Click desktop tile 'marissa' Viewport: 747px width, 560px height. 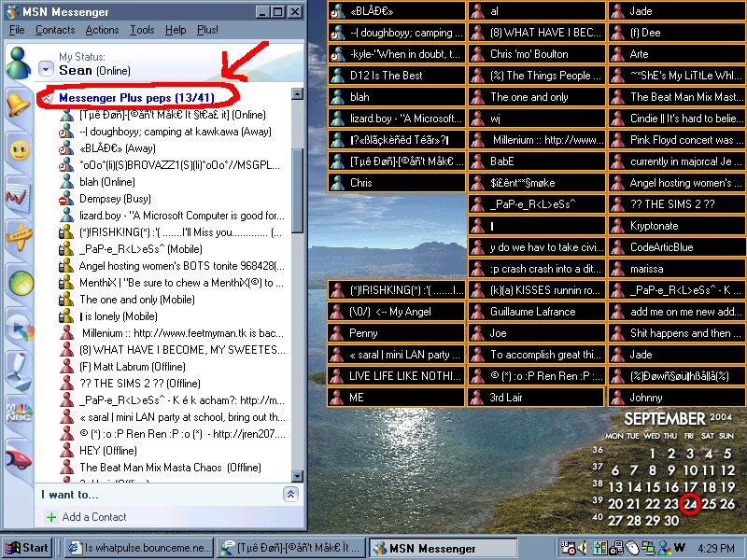coord(677,269)
